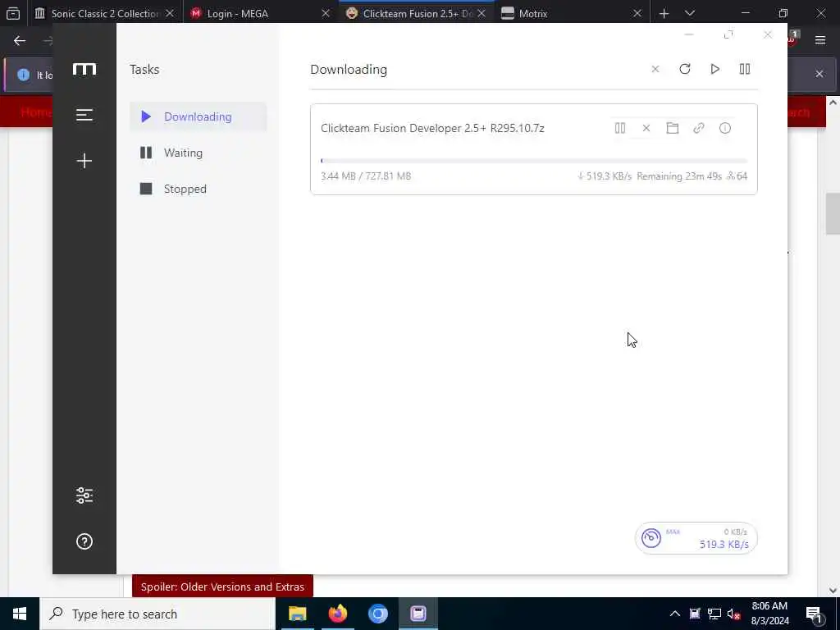This screenshot has width=840, height=630.
Task: Open the task list menu icon
Action: click(x=84, y=115)
